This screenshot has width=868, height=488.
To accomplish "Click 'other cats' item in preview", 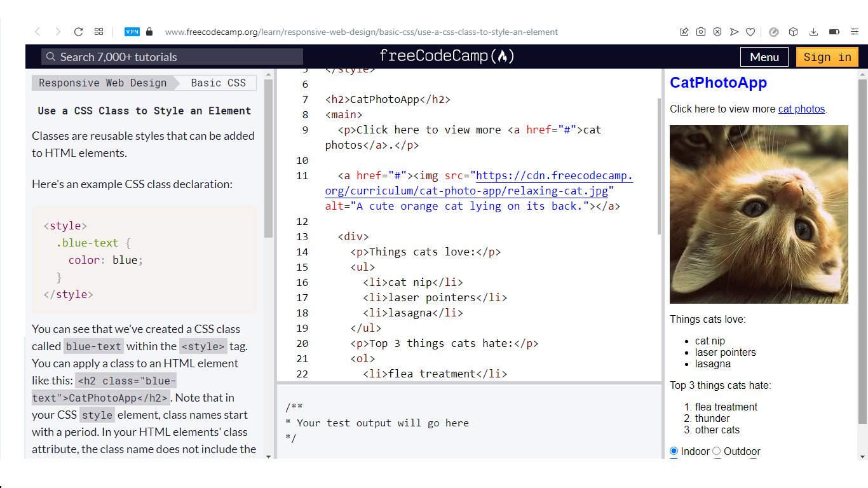I will (x=717, y=430).
